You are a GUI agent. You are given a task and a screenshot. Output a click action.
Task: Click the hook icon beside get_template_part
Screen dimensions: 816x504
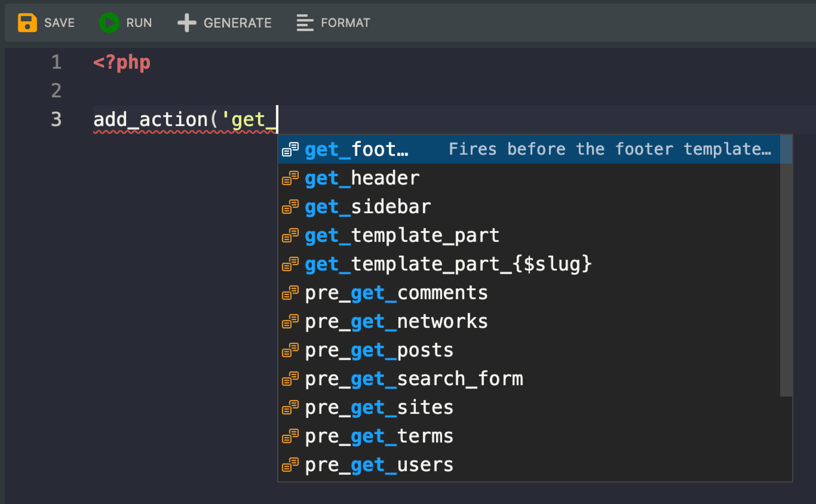pos(290,235)
